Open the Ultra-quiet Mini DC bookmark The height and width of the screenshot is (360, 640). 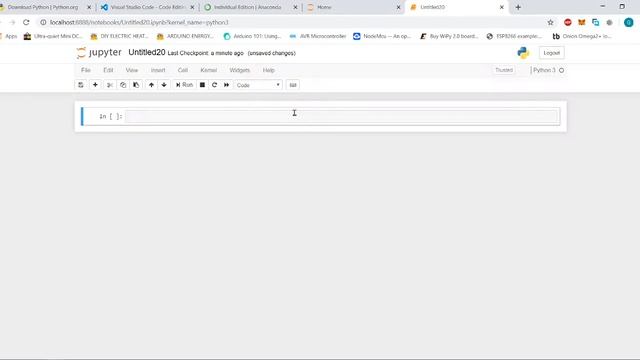coord(53,36)
